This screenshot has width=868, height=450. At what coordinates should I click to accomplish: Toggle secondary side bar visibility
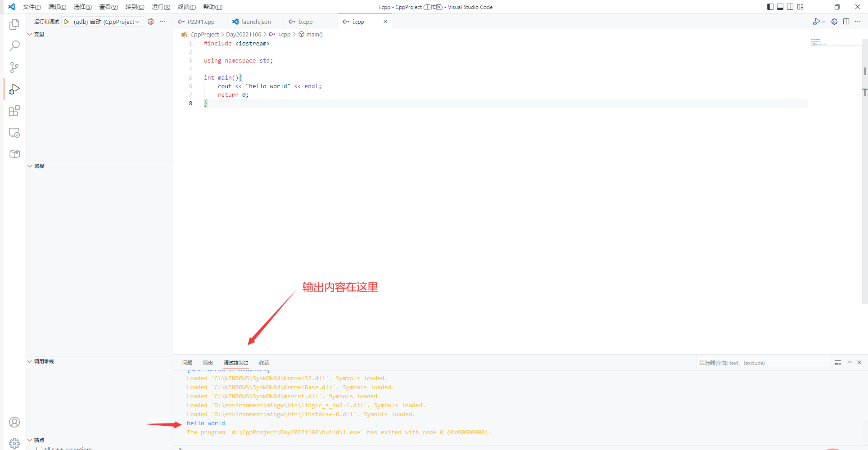click(x=790, y=7)
